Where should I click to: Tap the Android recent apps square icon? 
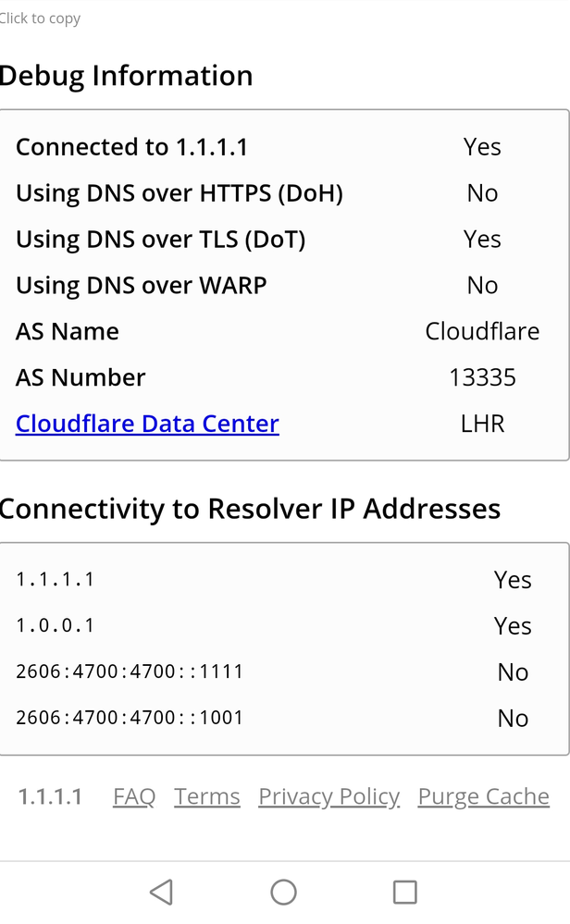[404, 892]
